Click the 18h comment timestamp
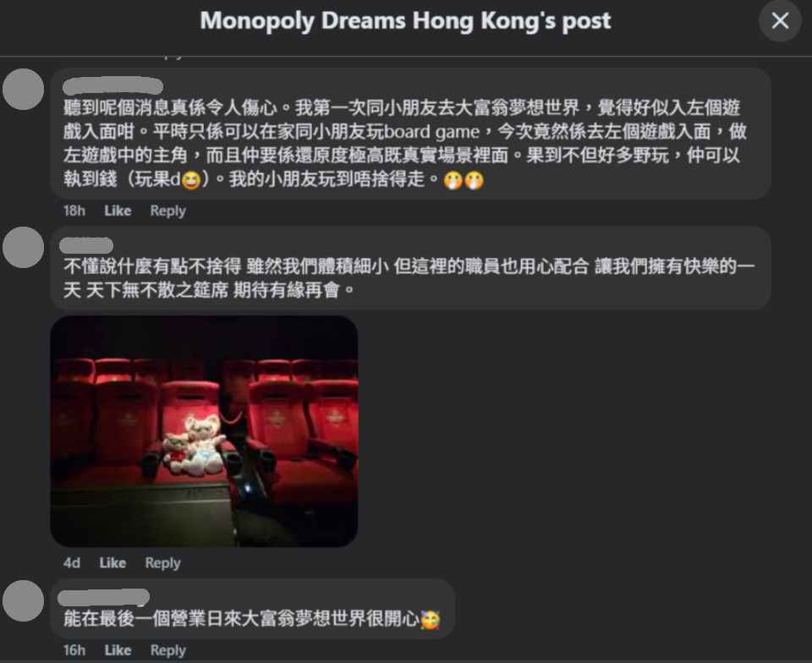The height and width of the screenshot is (663, 812). [74, 211]
